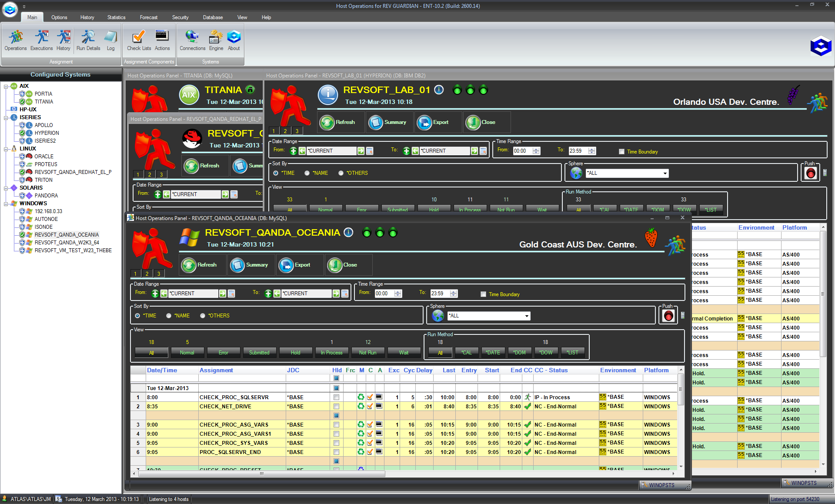Click the *DOW run method button
This screenshot has width=835, height=504.
click(x=546, y=353)
